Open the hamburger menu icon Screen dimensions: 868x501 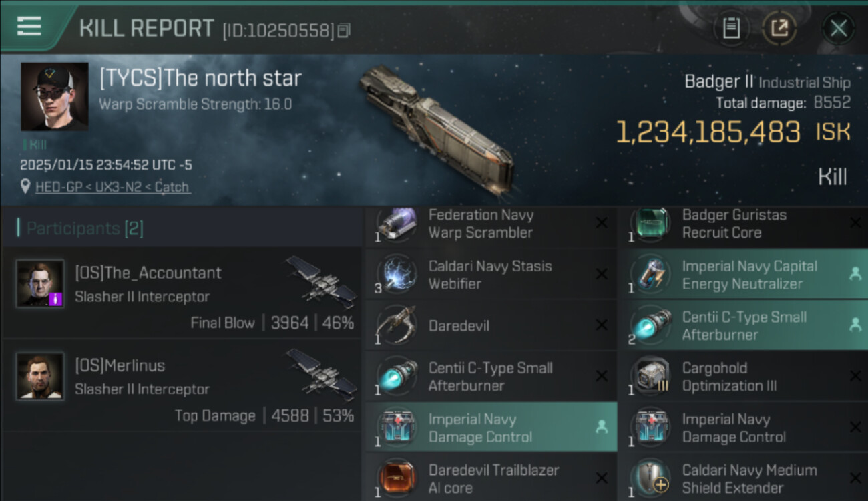point(29,27)
